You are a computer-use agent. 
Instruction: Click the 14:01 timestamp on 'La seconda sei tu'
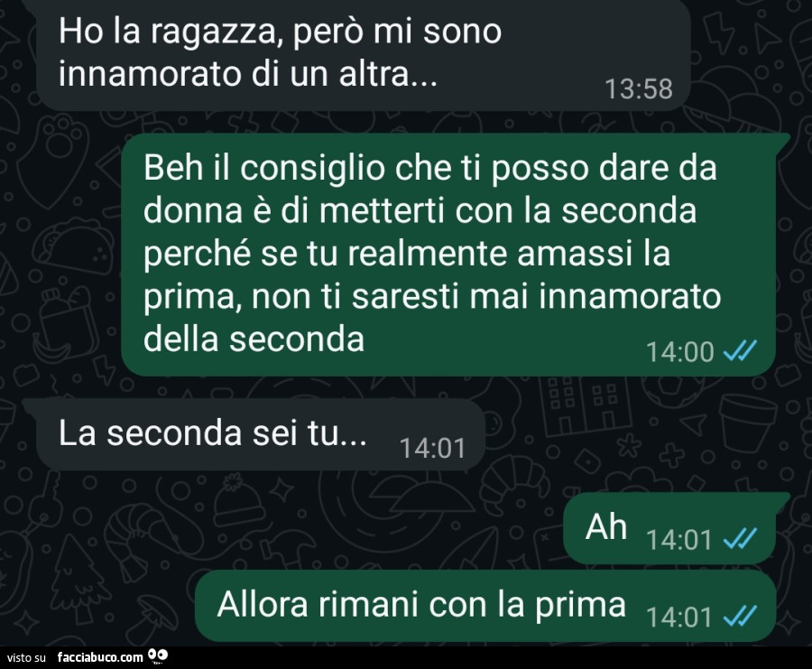click(433, 448)
